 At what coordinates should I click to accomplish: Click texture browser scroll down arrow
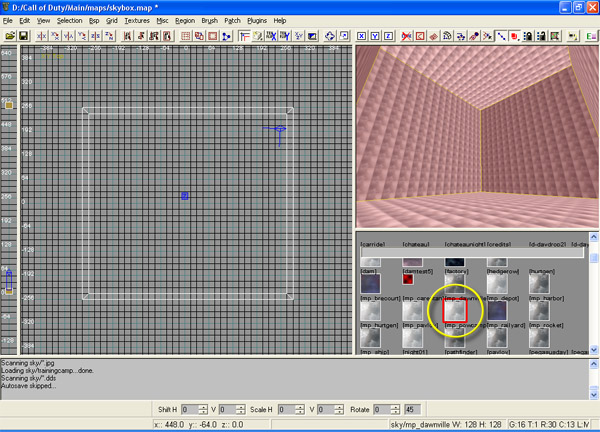(x=594, y=350)
